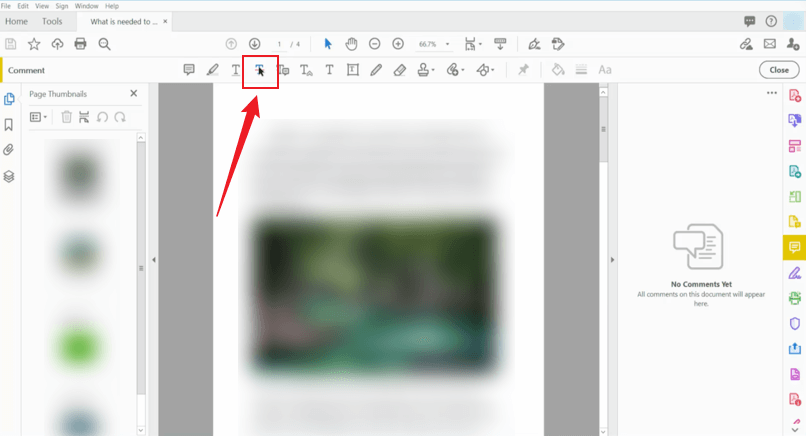Viewport: 806px width, 436px height.
Task: Click the Save file icon
Action: point(10,44)
